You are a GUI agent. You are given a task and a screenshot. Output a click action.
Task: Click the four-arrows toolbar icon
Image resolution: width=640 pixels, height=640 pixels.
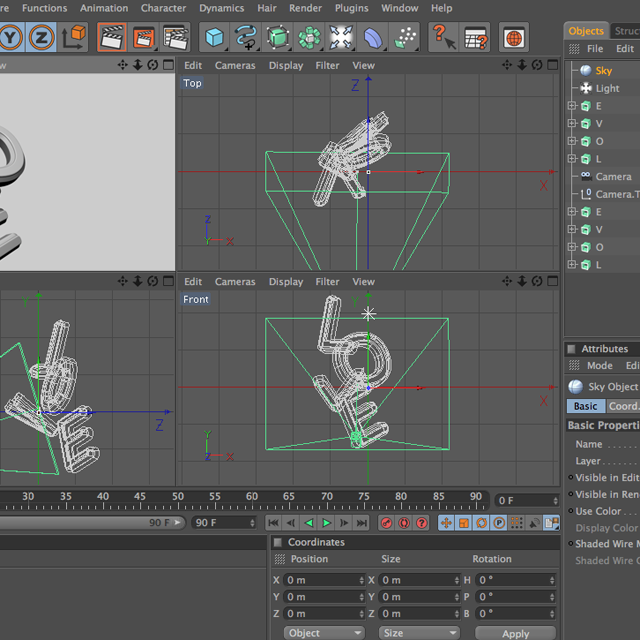(x=341, y=38)
